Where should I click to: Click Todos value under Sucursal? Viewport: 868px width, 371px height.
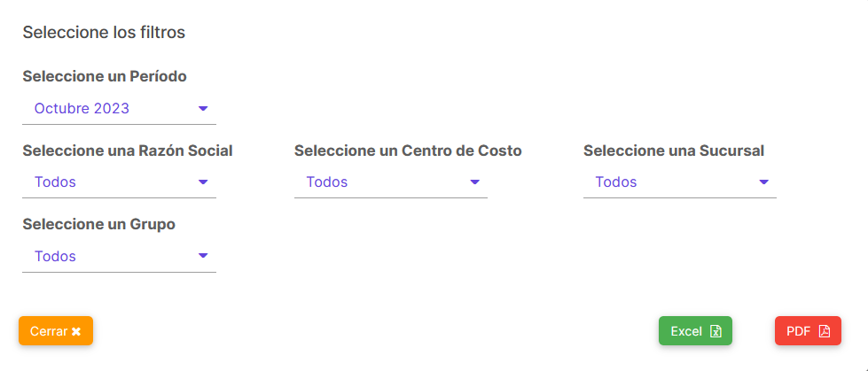click(616, 182)
